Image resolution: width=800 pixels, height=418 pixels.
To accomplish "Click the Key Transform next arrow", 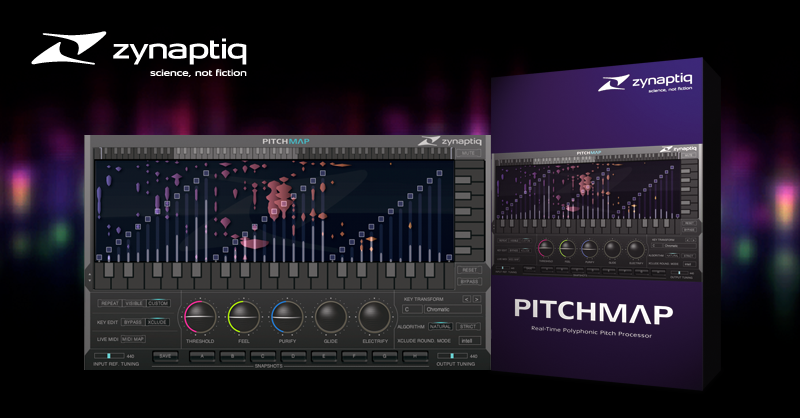I will tap(477, 299).
